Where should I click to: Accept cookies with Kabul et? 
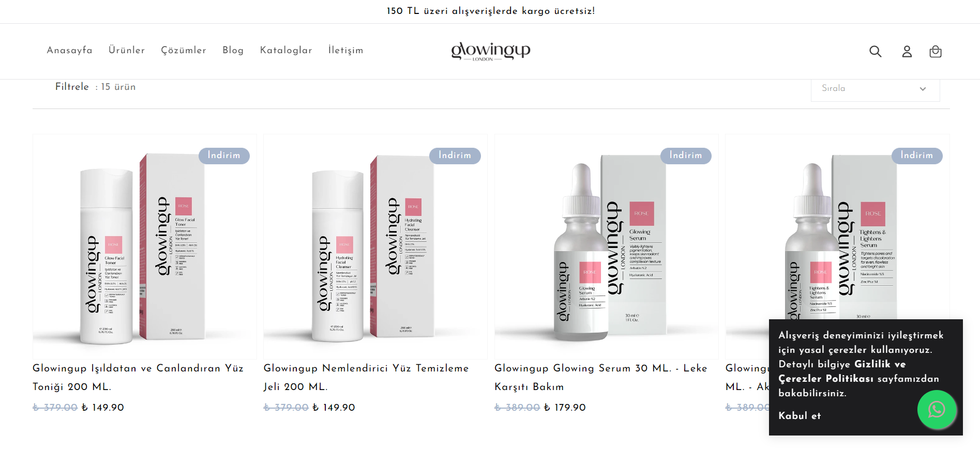tap(800, 416)
